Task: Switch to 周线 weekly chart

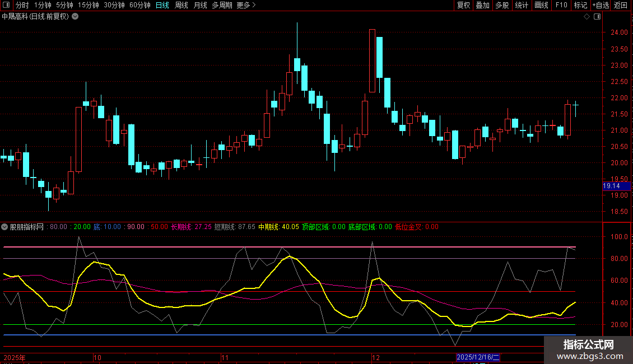Action: pos(181,5)
